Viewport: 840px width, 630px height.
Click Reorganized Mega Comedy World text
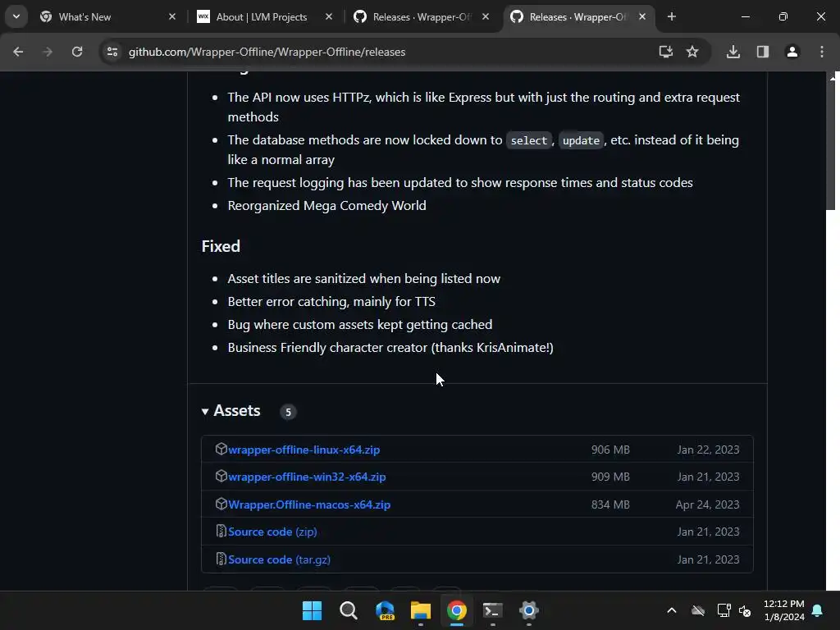326,206
